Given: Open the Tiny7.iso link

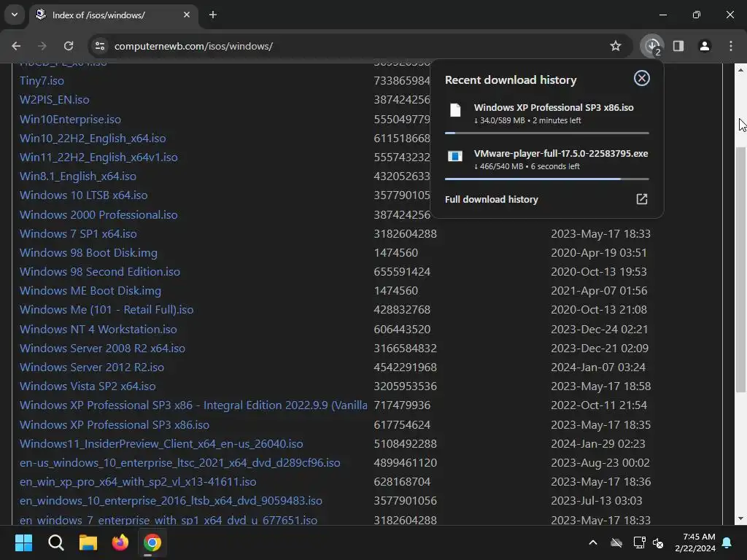Looking at the screenshot, I should (42, 80).
